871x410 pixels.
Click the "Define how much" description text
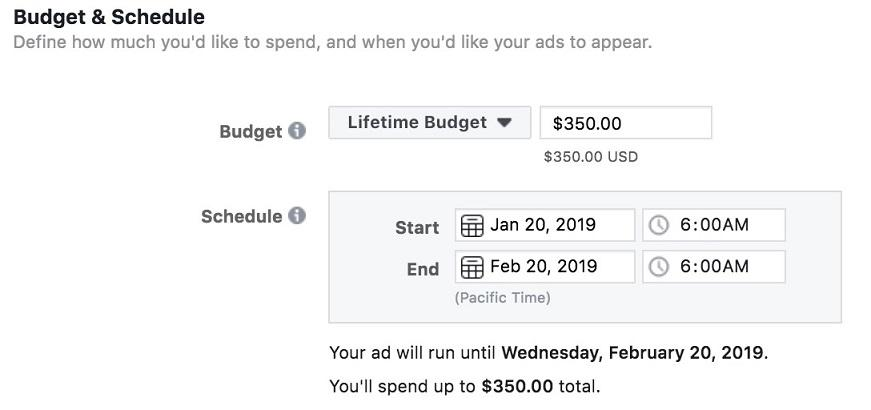pyautogui.click(x=332, y=43)
